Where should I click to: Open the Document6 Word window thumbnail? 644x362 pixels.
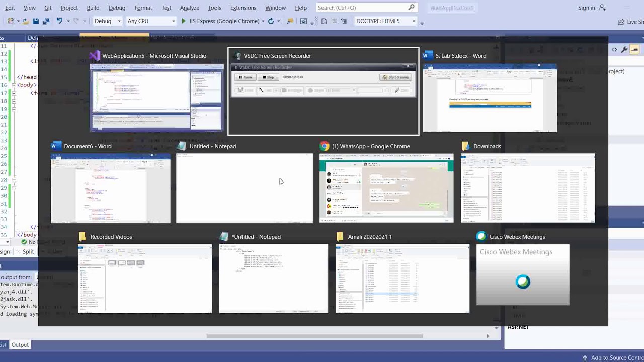point(111,188)
